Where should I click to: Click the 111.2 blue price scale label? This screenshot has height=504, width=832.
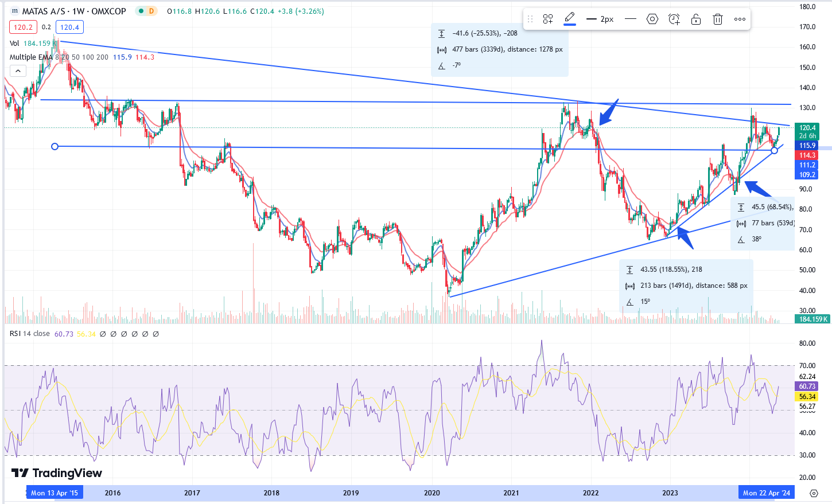click(807, 165)
